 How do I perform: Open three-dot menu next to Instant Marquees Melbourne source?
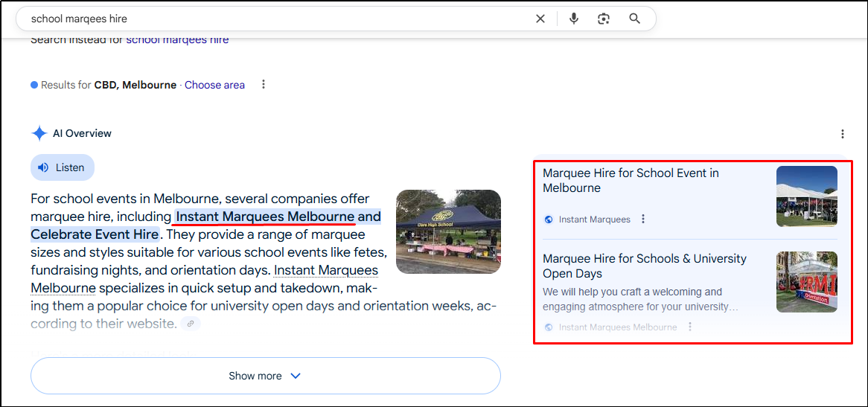pyautogui.click(x=690, y=327)
